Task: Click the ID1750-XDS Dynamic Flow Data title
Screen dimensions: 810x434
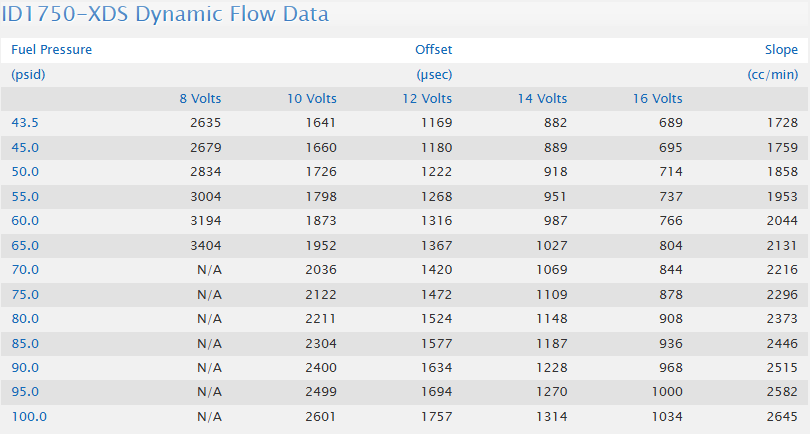Action: [165, 15]
